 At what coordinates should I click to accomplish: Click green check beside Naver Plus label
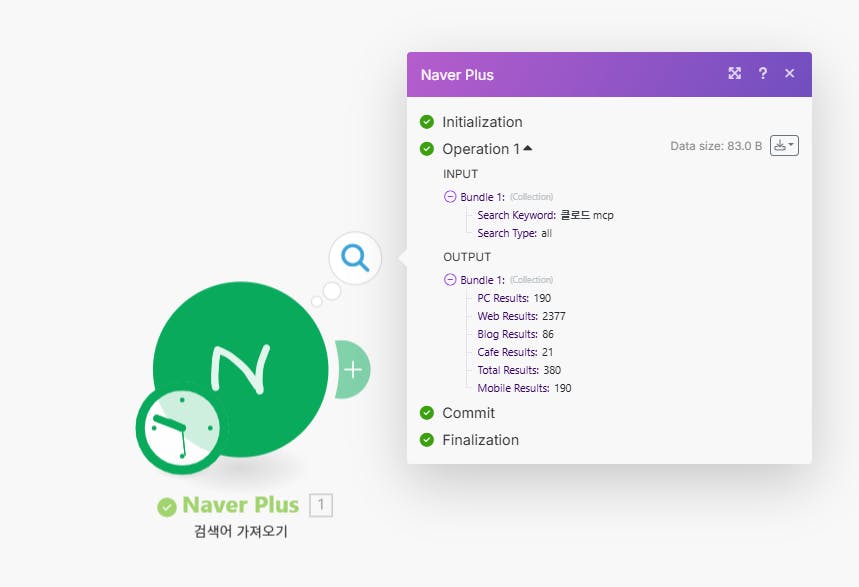167,507
